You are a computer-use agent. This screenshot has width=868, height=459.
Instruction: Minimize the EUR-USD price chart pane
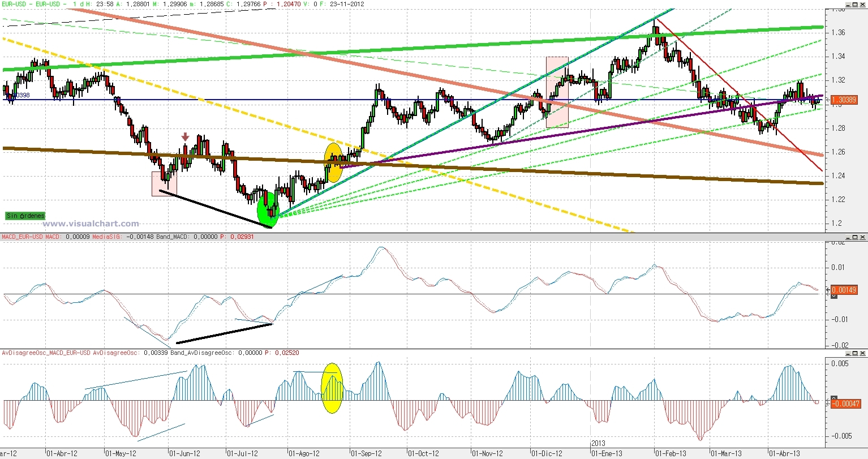click(x=848, y=3)
